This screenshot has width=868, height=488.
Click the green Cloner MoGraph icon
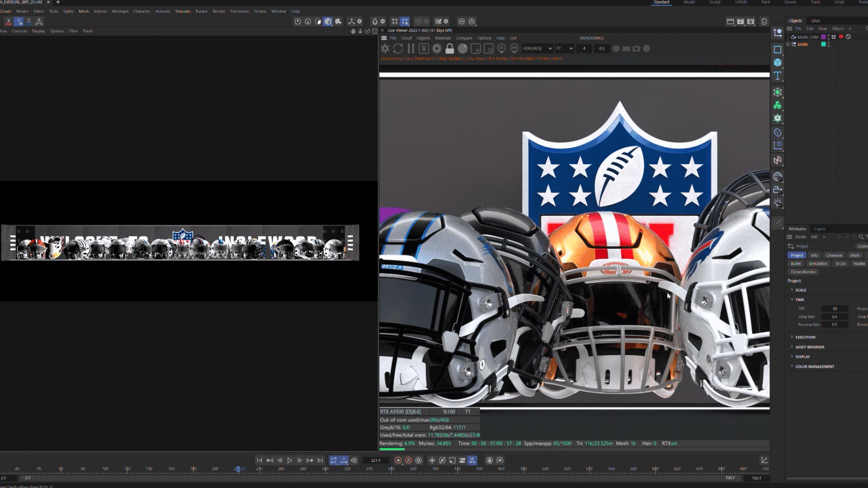point(777,105)
